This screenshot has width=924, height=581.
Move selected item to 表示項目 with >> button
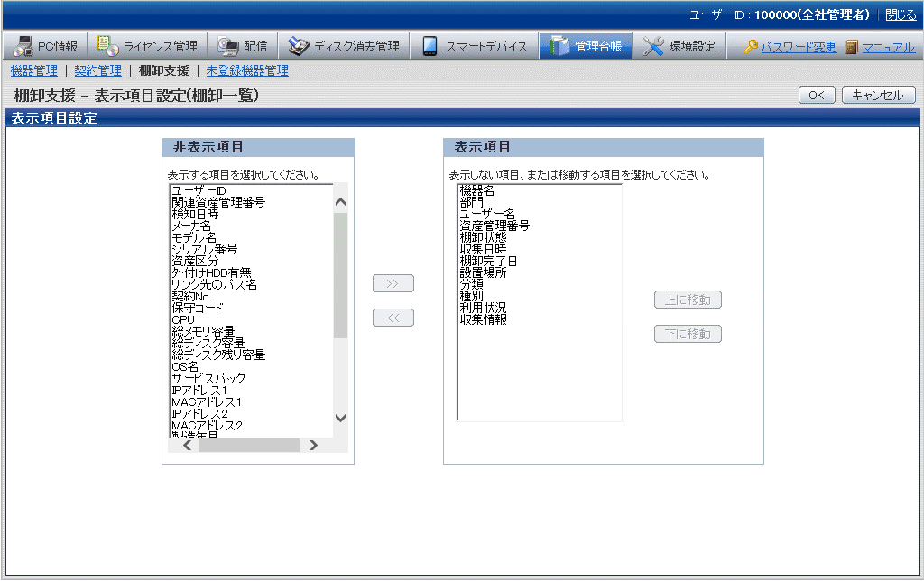393,283
